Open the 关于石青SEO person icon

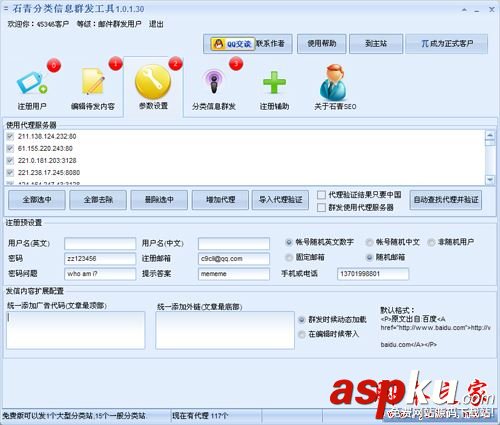tap(335, 87)
